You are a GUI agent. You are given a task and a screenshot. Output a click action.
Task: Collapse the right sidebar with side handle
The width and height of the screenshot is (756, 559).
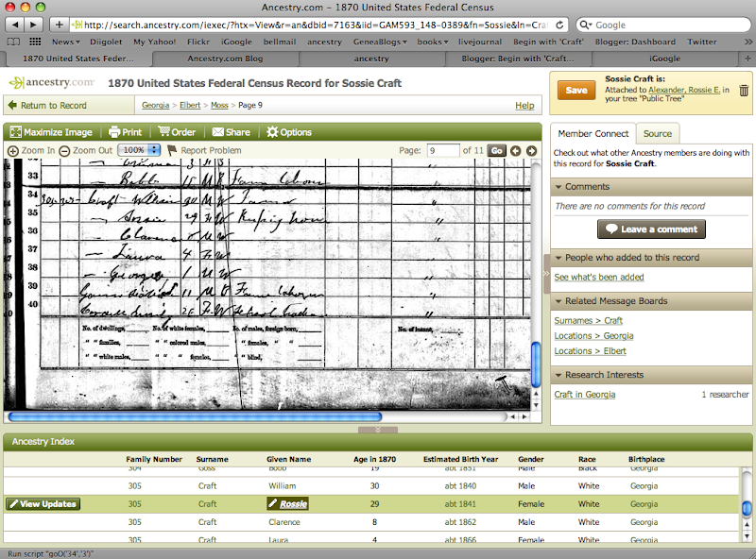tap(546, 273)
